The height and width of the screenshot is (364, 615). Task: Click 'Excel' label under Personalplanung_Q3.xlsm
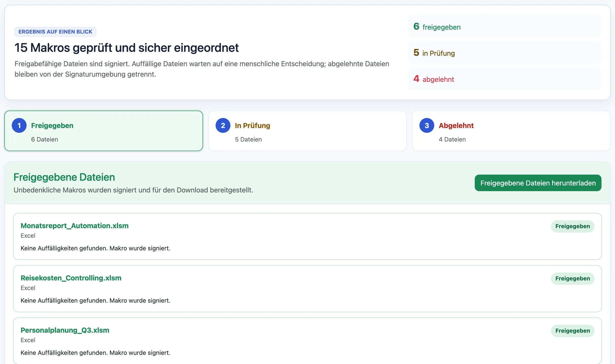[x=28, y=340]
